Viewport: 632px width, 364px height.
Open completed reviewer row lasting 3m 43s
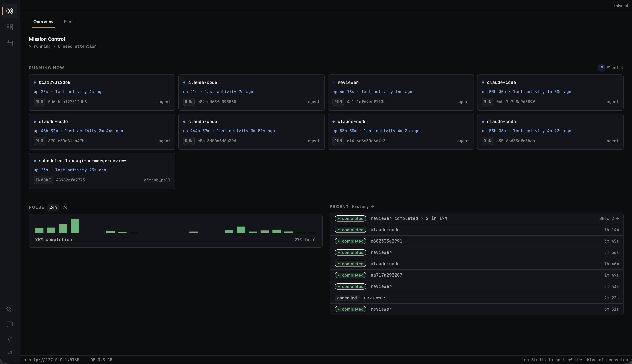tap(476, 286)
